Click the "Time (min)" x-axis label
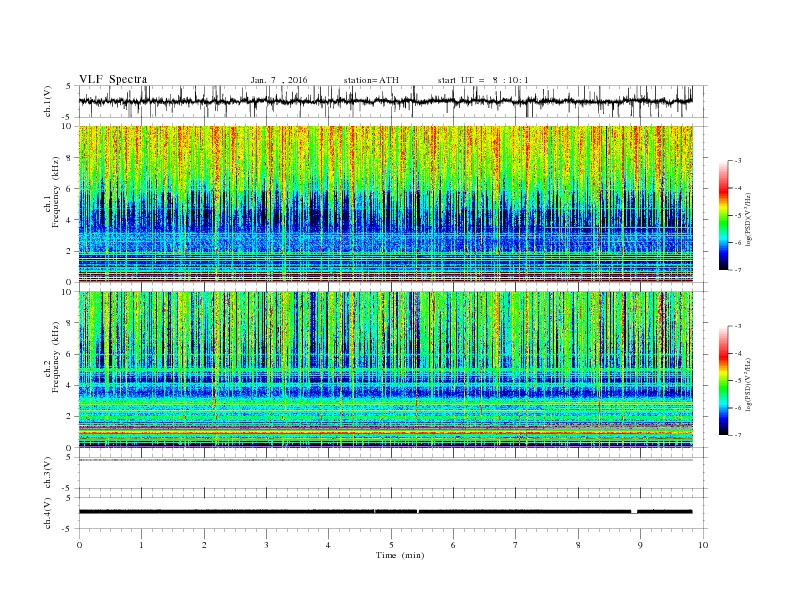The image size is (792, 612). click(400, 555)
